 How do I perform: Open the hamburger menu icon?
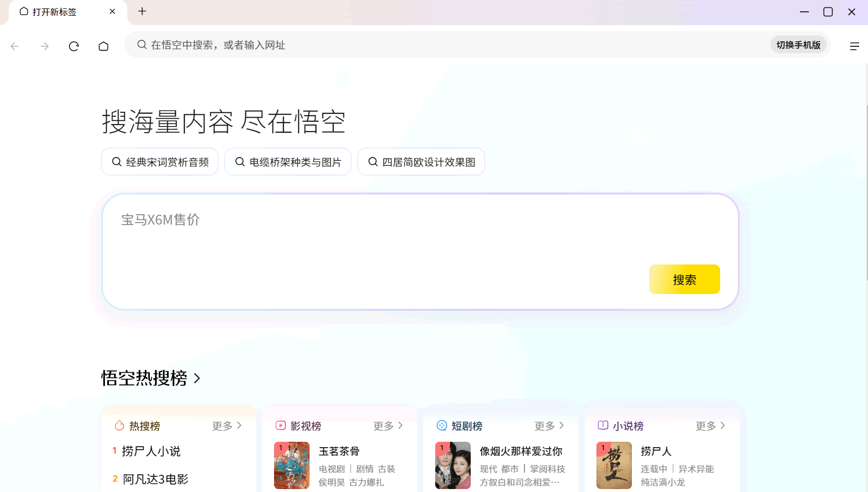854,46
